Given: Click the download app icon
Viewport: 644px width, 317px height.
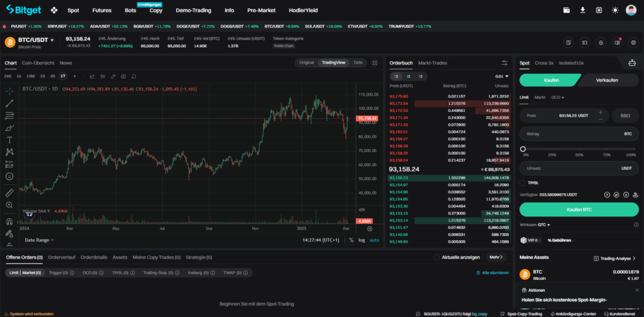Looking at the screenshot, I should click(x=582, y=10).
